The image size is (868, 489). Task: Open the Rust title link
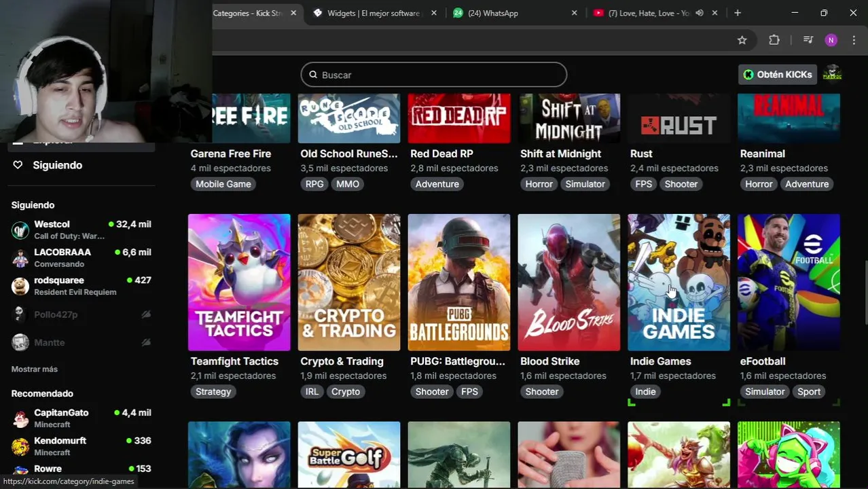[641, 153]
